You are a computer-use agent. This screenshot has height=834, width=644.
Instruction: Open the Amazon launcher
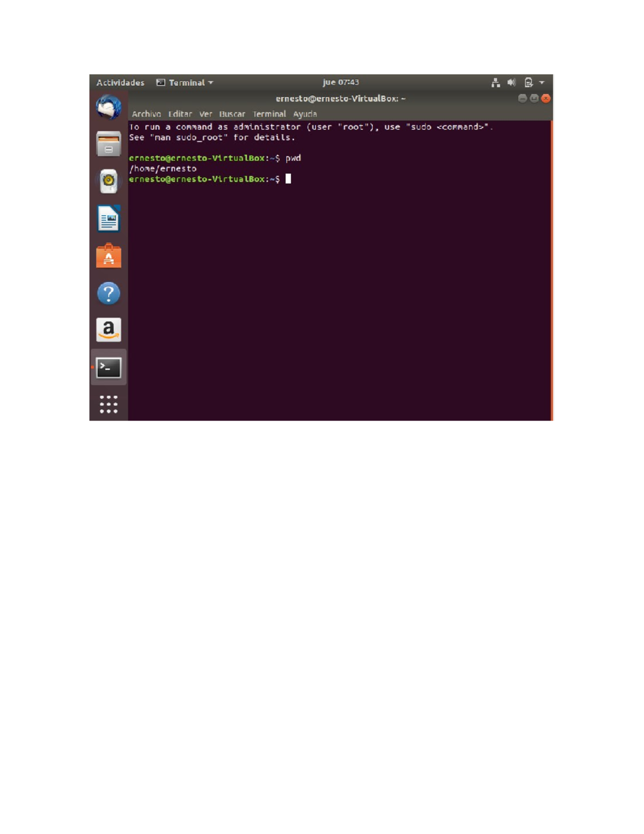click(x=108, y=331)
